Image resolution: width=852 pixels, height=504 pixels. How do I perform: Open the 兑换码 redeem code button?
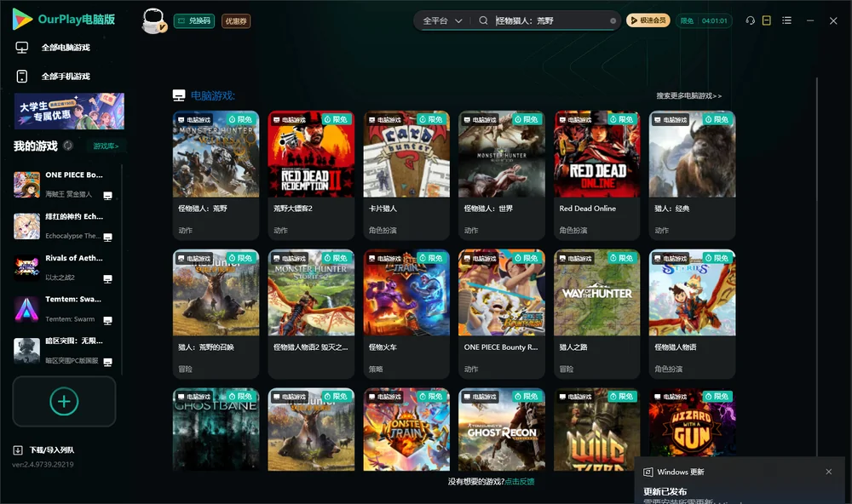(194, 20)
